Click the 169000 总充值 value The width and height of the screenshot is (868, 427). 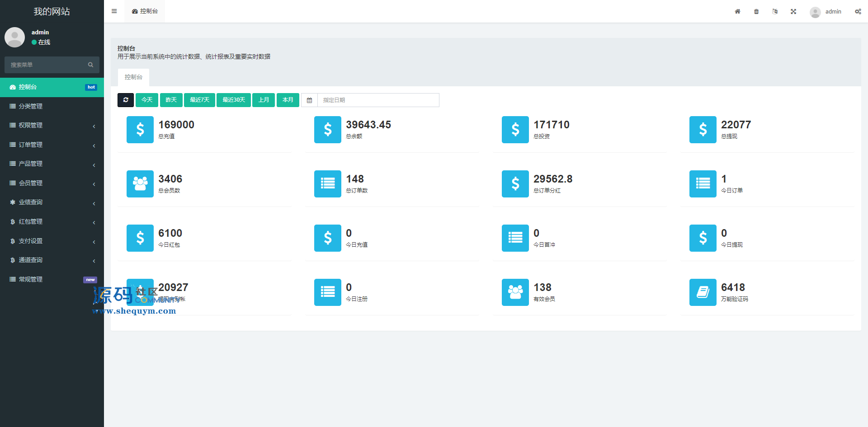tap(176, 125)
